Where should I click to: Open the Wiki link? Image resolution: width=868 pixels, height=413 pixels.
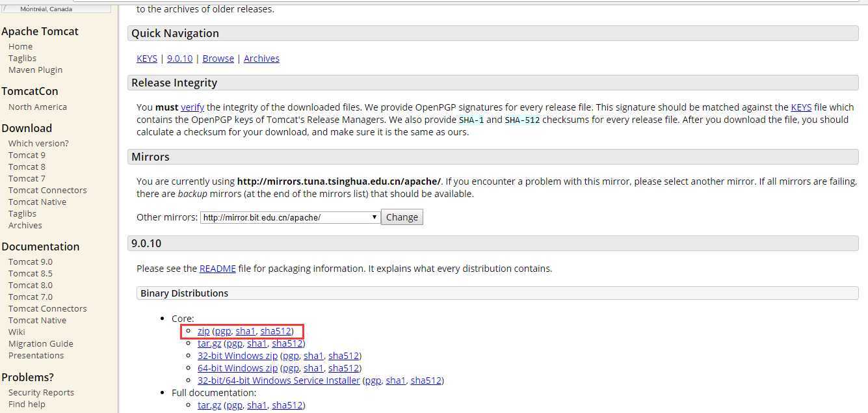point(17,332)
